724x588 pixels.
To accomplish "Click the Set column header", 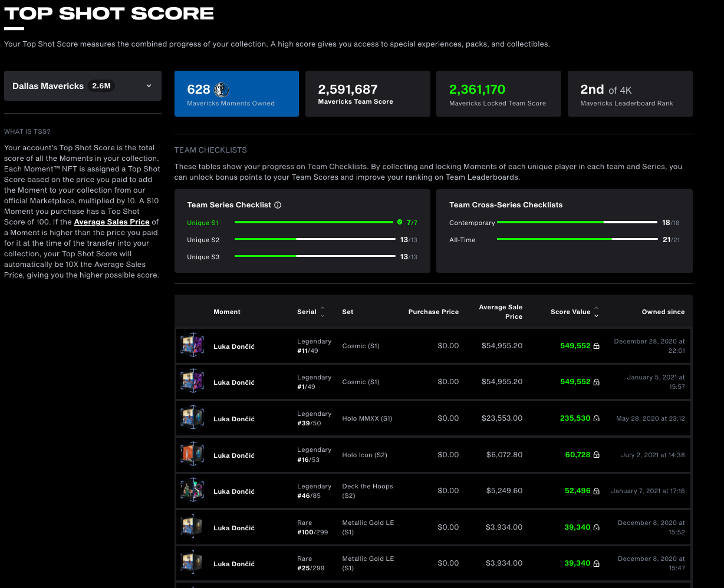I will (348, 312).
